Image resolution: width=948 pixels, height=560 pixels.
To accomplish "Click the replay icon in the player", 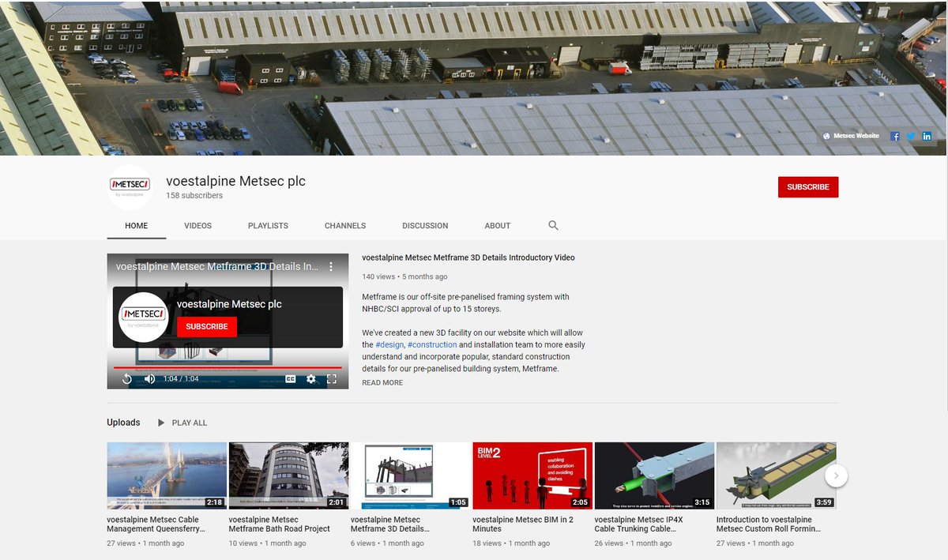I will pyautogui.click(x=126, y=379).
